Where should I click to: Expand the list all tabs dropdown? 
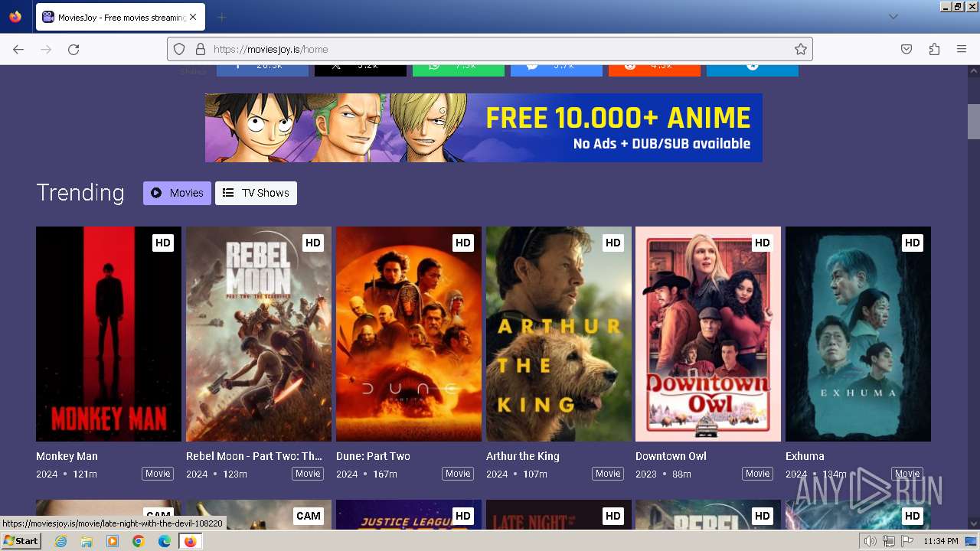(x=893, y=17)
